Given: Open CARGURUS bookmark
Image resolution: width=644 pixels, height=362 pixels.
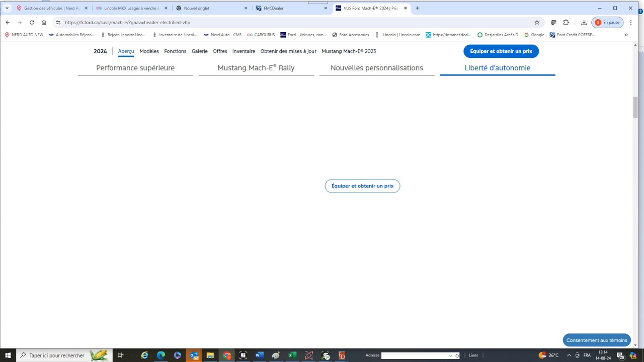Looking at the screenshot, I should (261, 35).
